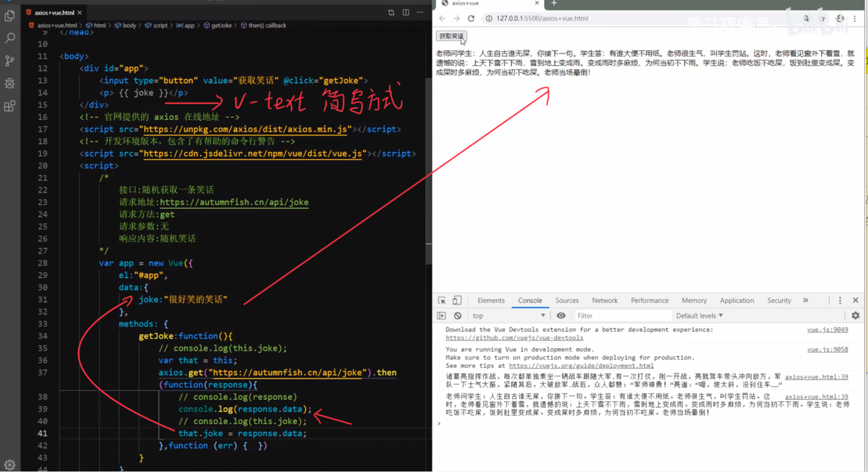Open the Extensions view
This screenshot has width=868, height=472.
(10, 106)
